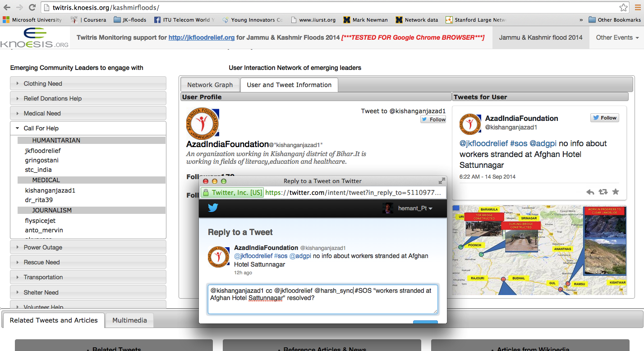The height and width of the screenshot is (351, 644).
Task: Select gringostani user in list
Action: pyautogui.click(x=42, y=160)
